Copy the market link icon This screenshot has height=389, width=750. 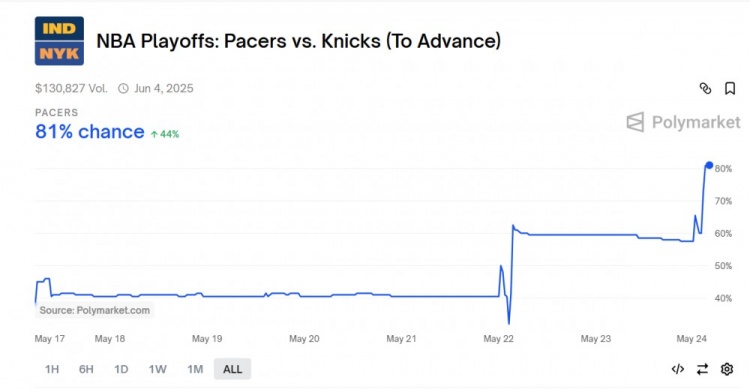click(x=706, y=89)
